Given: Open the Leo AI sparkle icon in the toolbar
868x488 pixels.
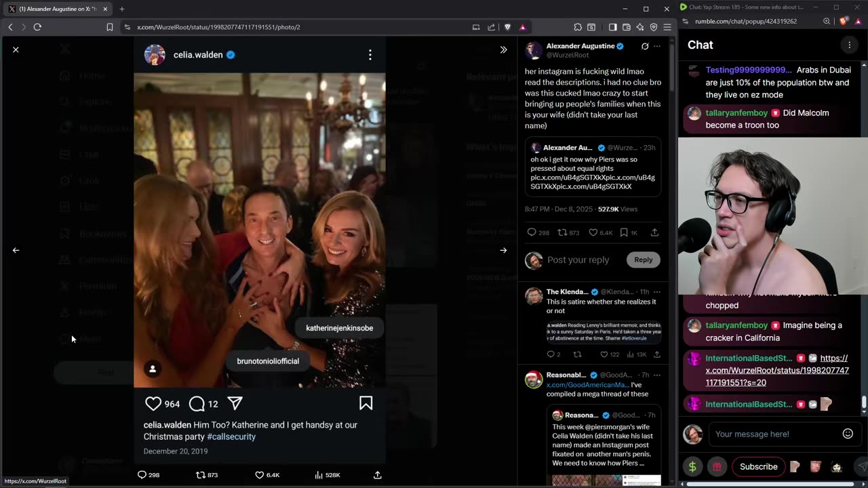Looking at the screenshot, I should 640,27.
